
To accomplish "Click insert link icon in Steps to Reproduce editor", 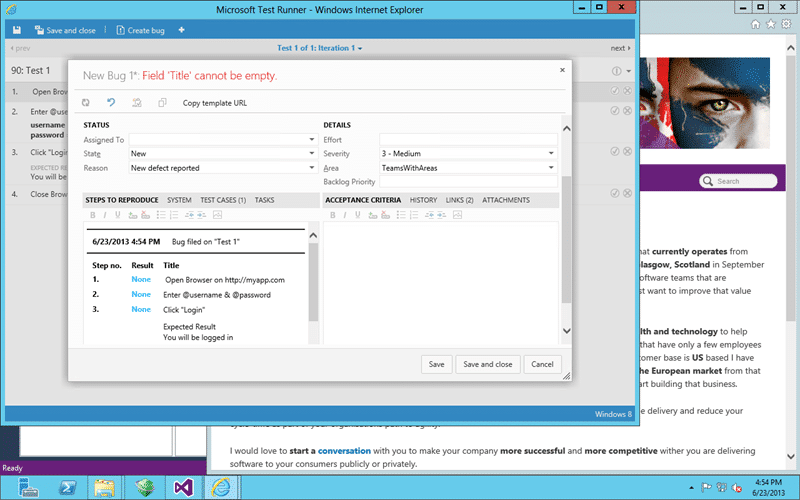I will [x=133, y=215].
